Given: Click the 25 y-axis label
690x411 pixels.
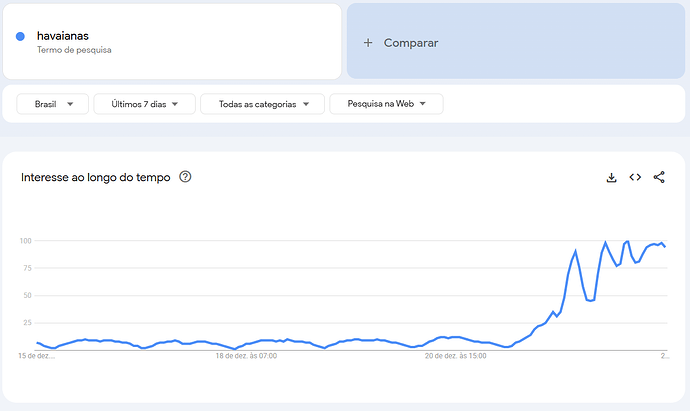Looking at the screenshot, I should pos(27,323).
